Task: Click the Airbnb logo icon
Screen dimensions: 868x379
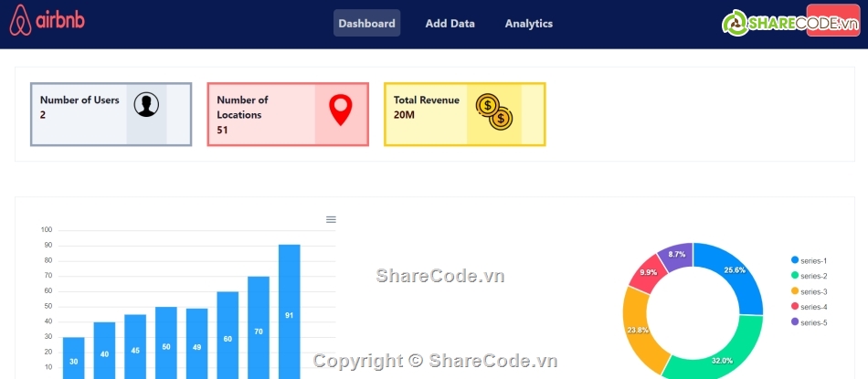Action: (21, 21)
